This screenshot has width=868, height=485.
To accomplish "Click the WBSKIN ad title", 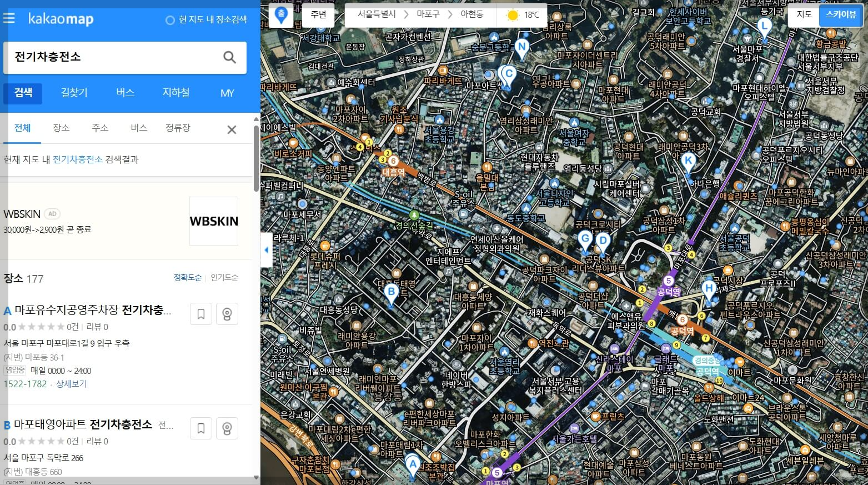I will (22, 214).
